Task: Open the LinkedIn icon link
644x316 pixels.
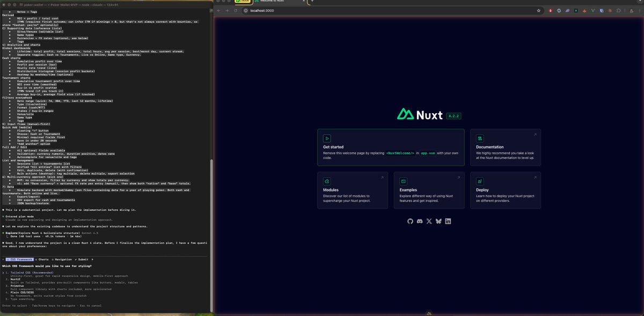Action: [x=448, y=222]
